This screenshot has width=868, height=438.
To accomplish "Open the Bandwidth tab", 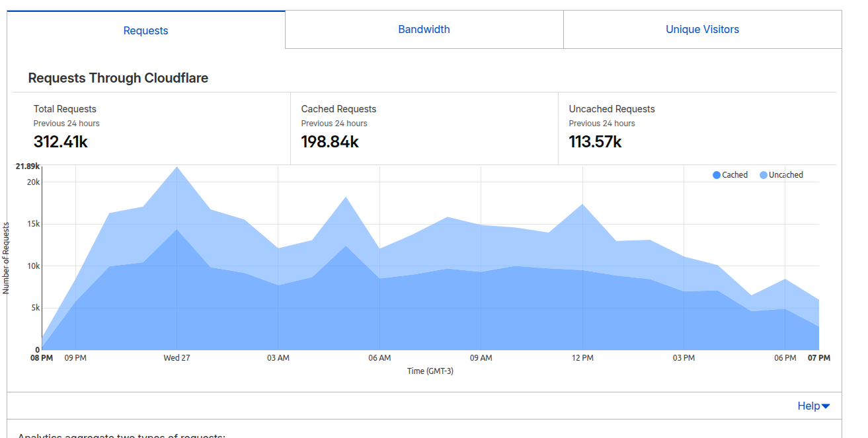I will (x=424, y=30).
